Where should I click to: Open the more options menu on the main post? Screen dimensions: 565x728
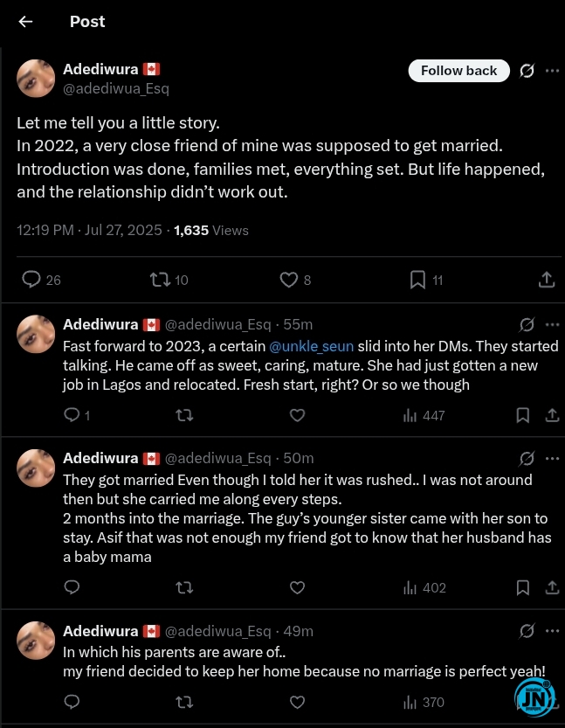(x=552, y=71)
